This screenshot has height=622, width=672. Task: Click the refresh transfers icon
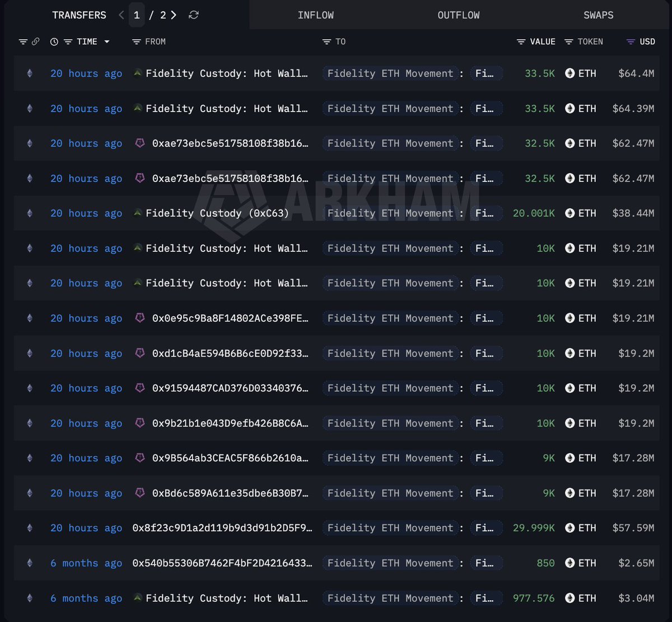[x=194, y=15]
